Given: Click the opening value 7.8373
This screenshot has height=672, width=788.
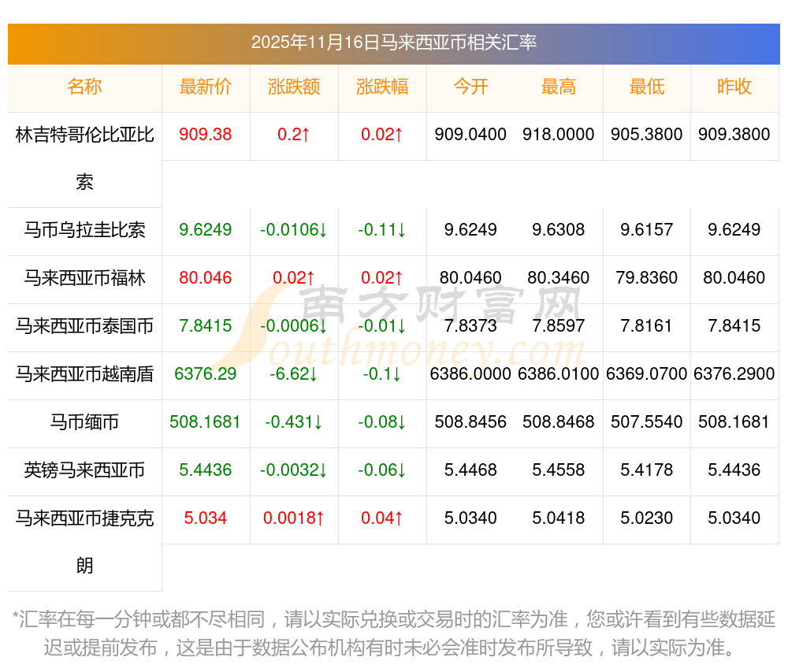Looking at the screenshot, I should point(470,326).
